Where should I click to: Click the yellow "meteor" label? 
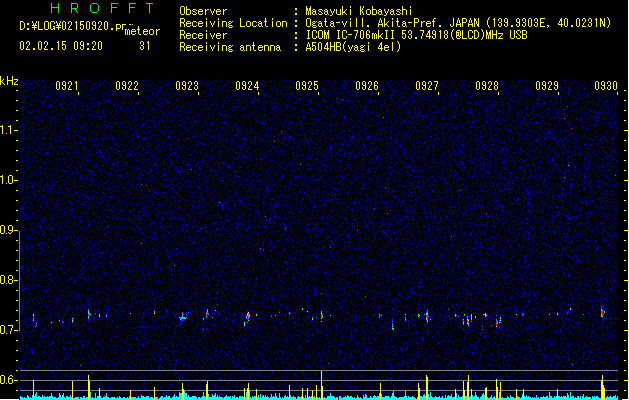tap(142, 31)
